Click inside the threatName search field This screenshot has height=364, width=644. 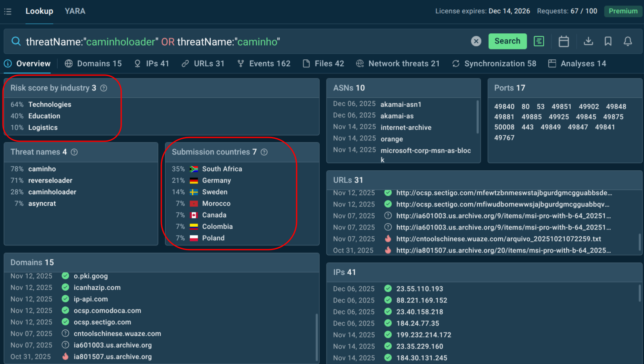coord(171,41)
